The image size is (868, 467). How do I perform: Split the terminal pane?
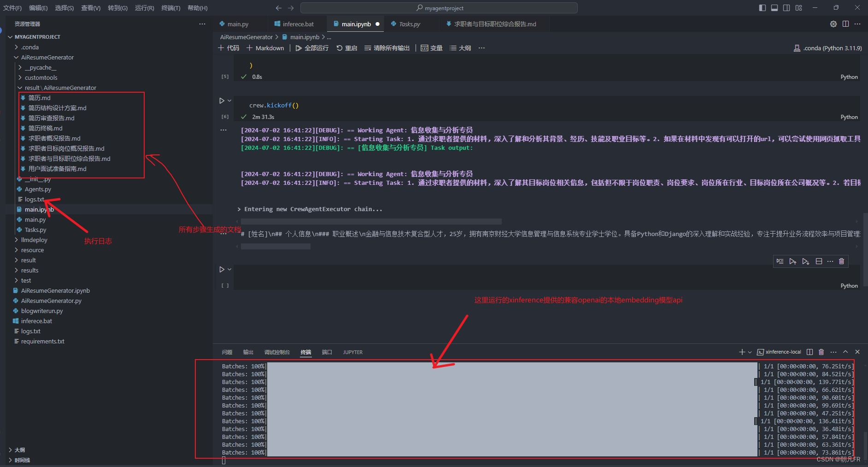tap(810, 352)
